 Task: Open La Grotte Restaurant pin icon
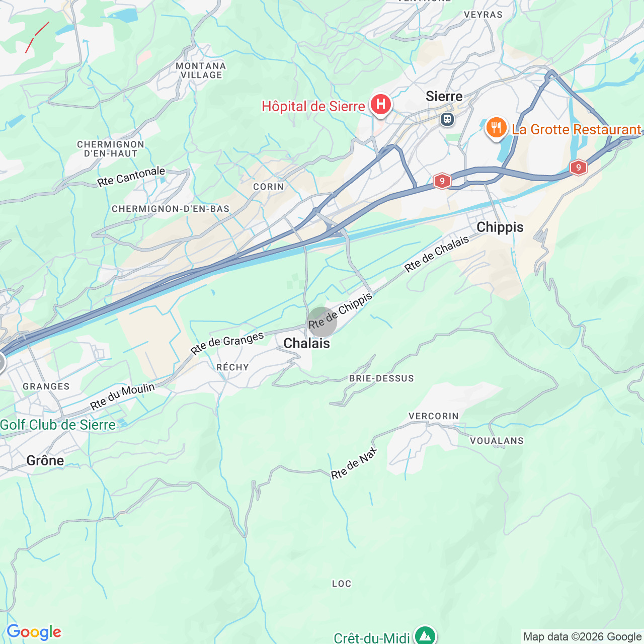pyautogui.click(x=496, y=129)
